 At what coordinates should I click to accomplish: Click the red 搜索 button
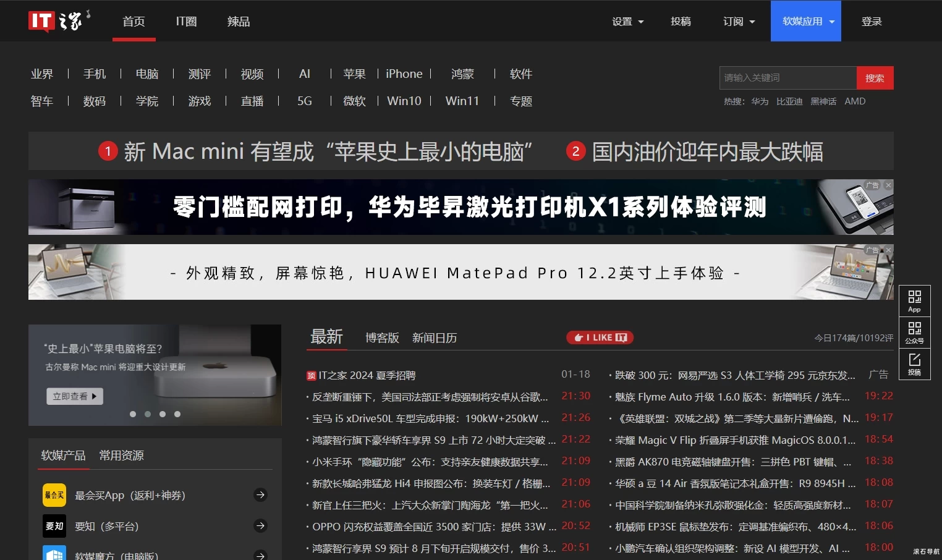click(875, 78)
